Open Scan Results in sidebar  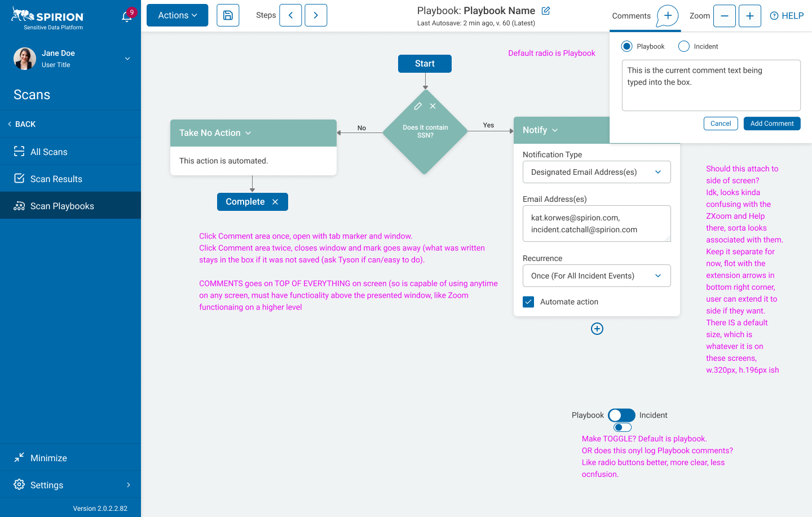pos(56,179)
